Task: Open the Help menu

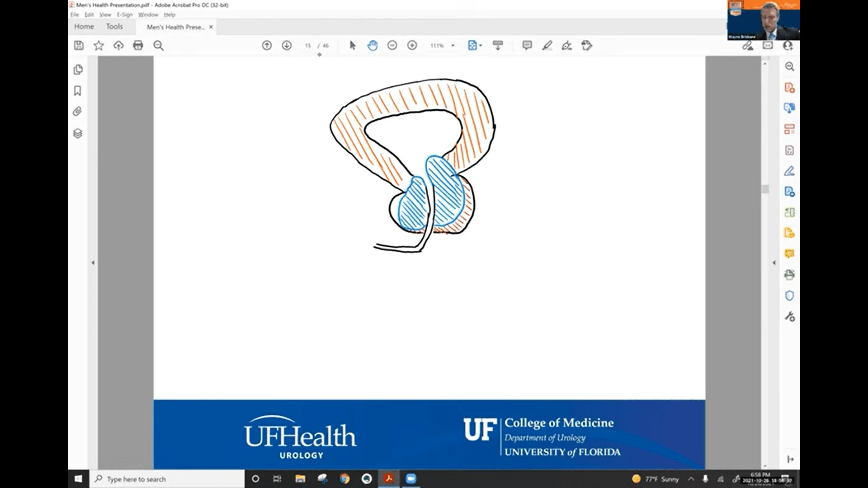Action: [170, 14]
